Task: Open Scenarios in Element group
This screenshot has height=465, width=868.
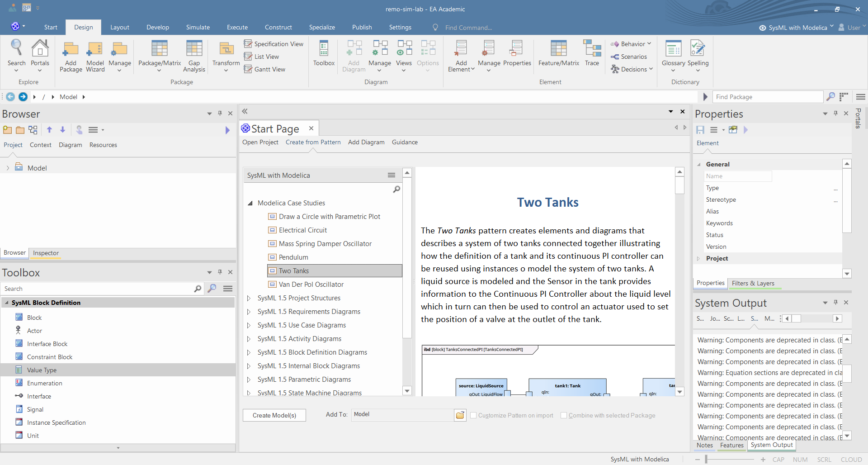Action: (629, 57)
